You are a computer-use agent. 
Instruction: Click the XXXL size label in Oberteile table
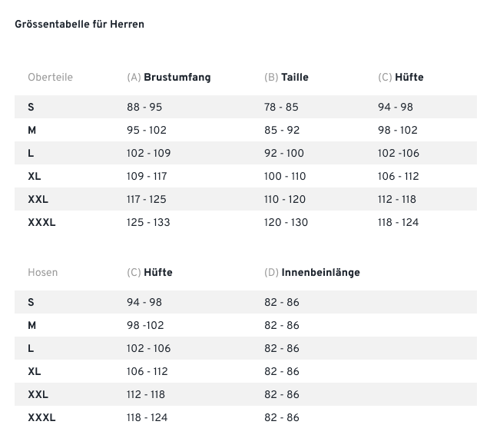tap(41, 223)
